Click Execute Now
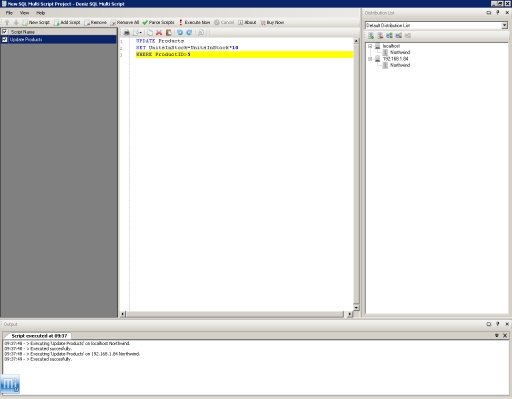512x399 pixels. 195,22
